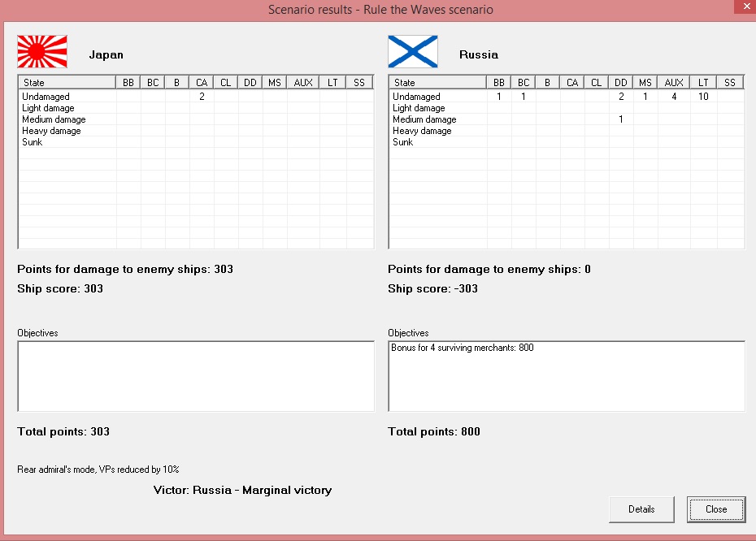Select the Sunk row in Japan's table
Screen dimensions: 756x541
[196, 142]
